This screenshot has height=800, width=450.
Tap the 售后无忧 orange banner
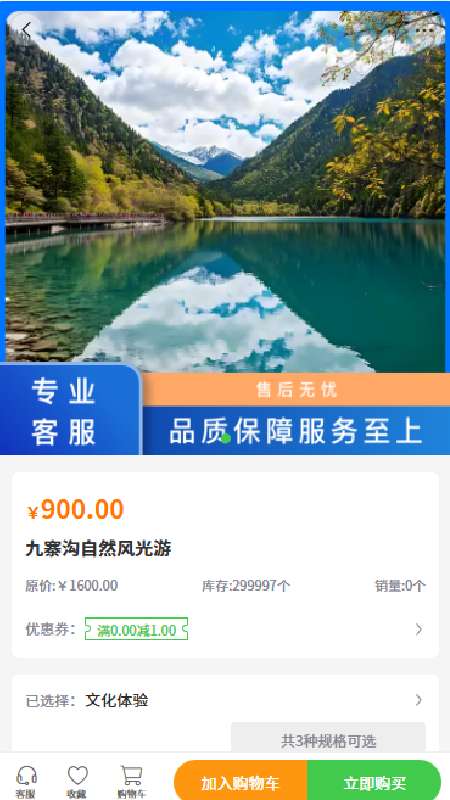coord(296,390)
